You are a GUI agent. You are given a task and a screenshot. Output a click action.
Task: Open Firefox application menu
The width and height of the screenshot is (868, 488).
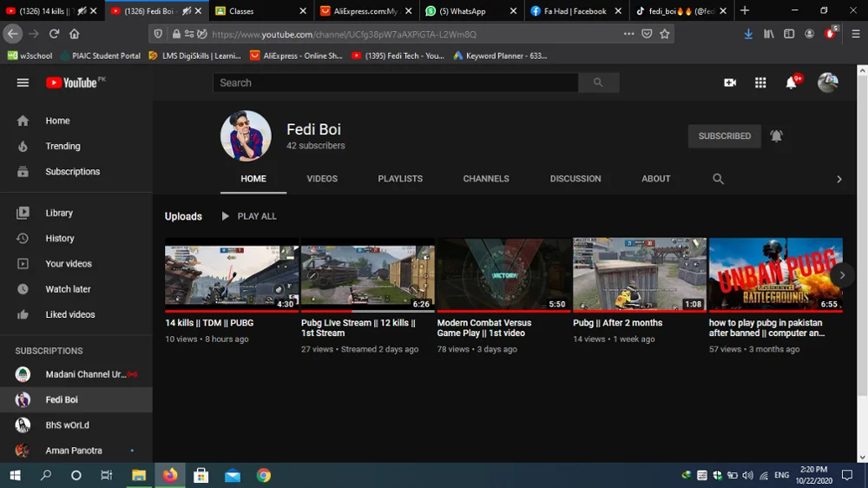855,35
